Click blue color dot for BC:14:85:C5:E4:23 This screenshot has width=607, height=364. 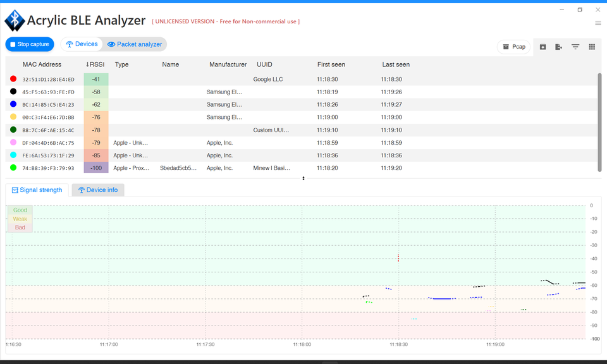coord(13,104)
